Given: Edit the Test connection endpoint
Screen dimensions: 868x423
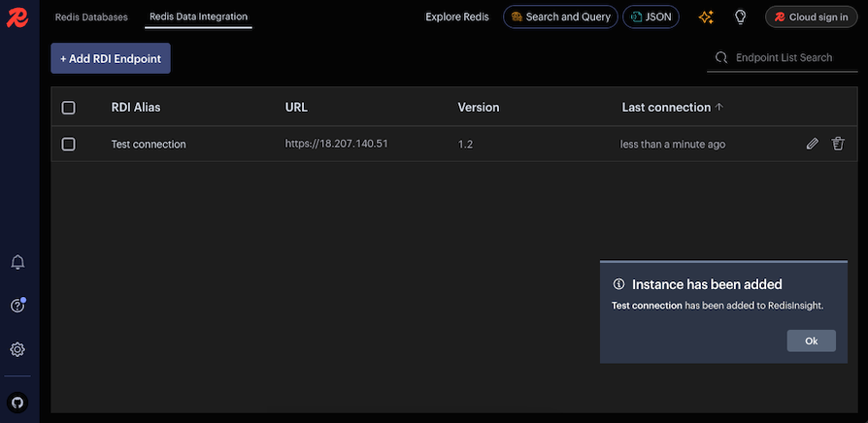Looking at the screenshot, I should click(x=812, y=144).
